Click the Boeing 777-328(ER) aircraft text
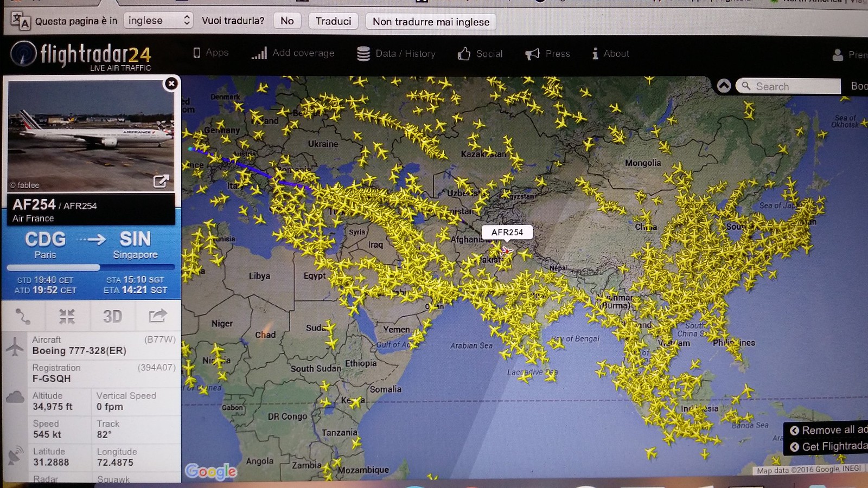 79,351
